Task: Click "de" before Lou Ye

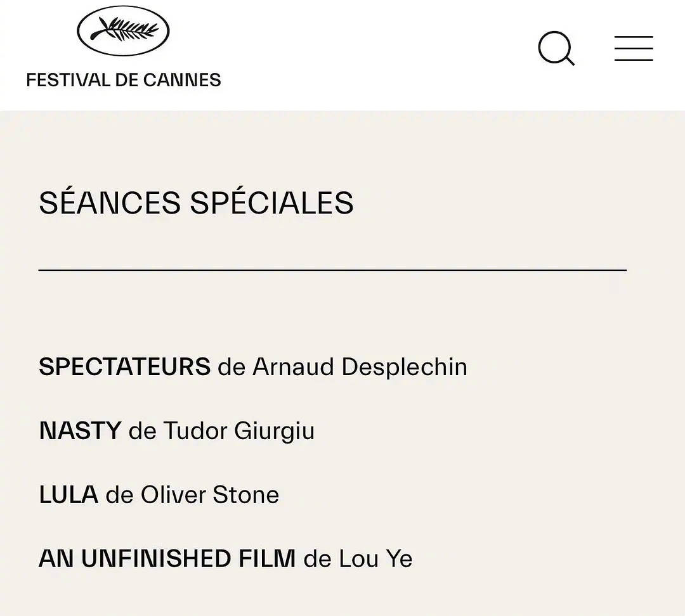Action: point(317,559)
